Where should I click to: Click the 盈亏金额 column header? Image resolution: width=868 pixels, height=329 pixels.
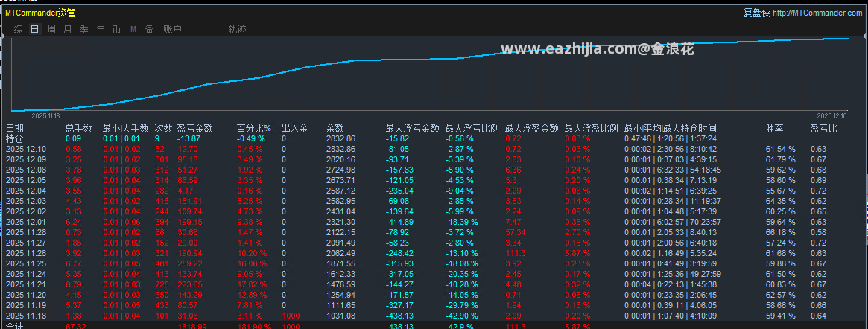pos(195,128)
